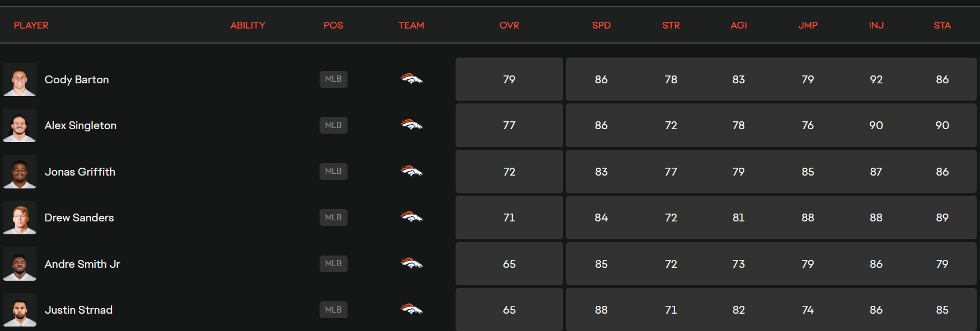Viewport: 980px width, 331px height.
Task: Open the Jonas Griffith player link
Action: pos(80,172)
